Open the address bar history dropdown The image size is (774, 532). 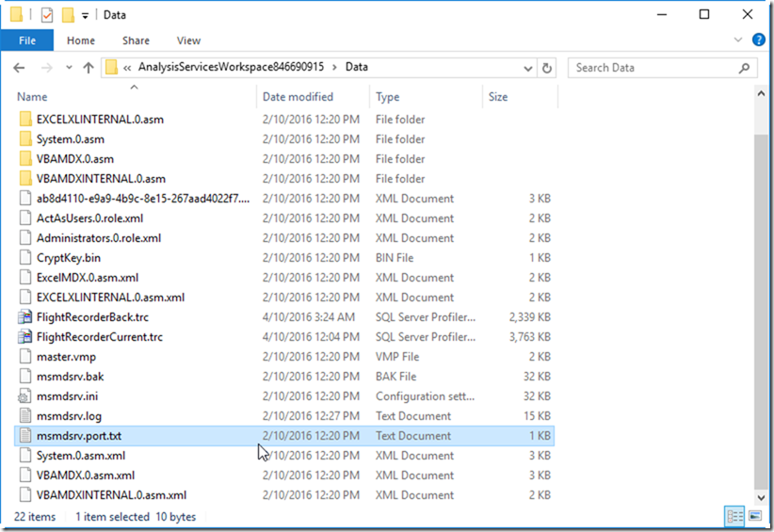pos(528,68)
